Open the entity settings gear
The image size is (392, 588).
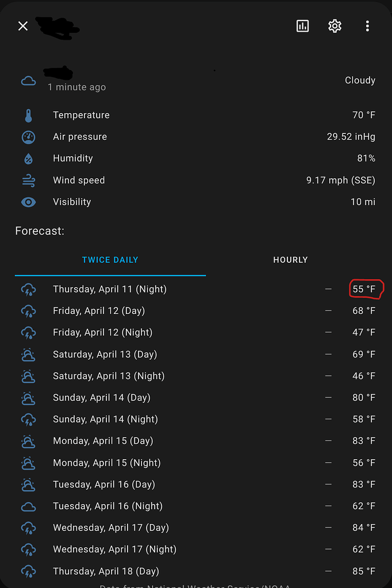pyautogui.click(x=335, y=26)
